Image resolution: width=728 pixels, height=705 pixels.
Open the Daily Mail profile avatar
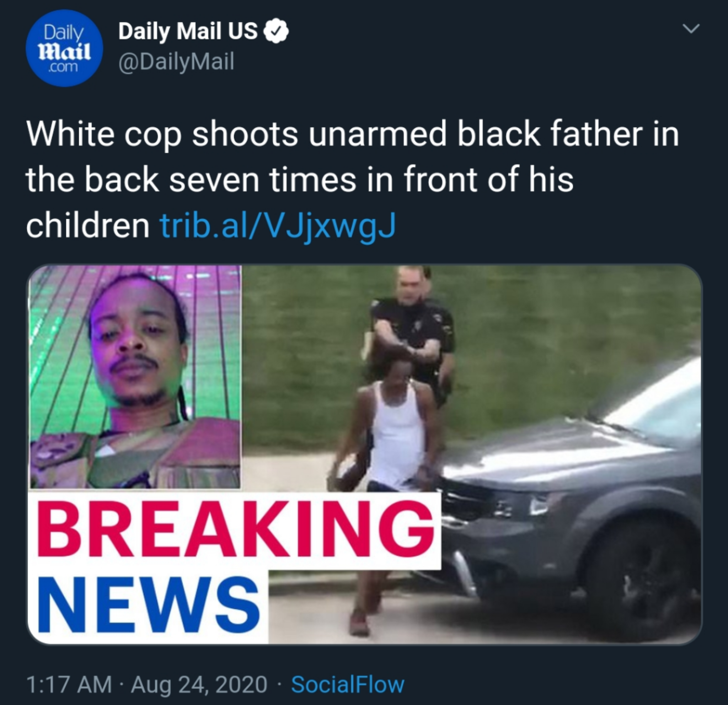[64, 48]
